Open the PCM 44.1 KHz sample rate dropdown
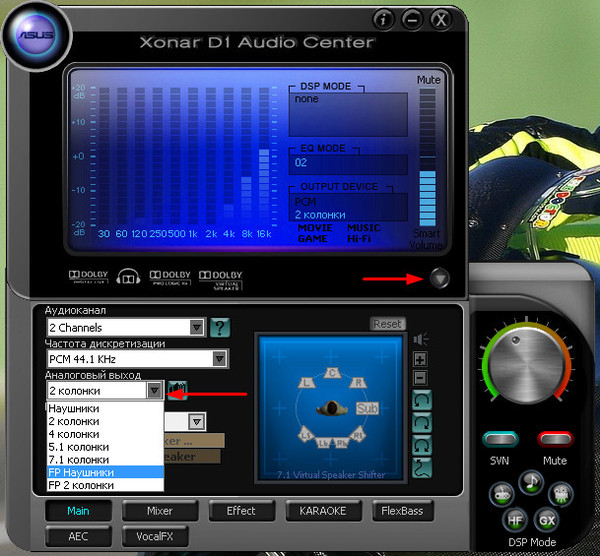The image size is (600, 556). click(218, 358)
